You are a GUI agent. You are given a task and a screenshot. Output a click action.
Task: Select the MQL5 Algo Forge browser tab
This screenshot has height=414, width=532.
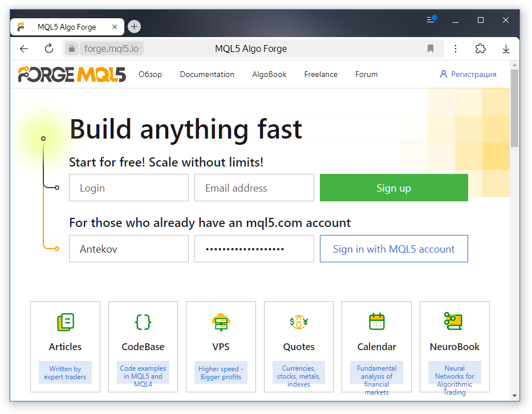[x=67, y=27]
